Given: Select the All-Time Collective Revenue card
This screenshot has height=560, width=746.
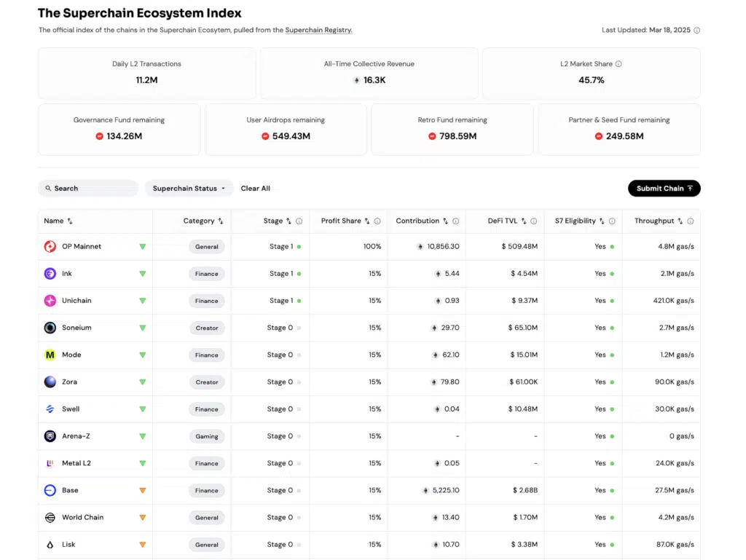Looking at the screenshot, I should coord(369,74).
